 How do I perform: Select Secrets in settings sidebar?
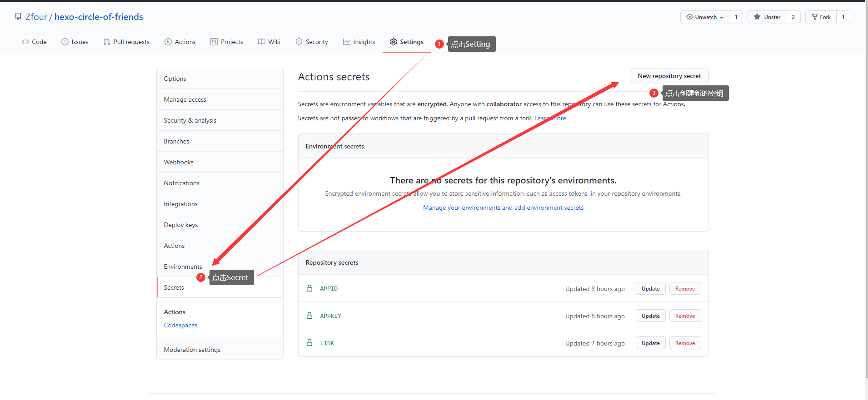coord(220,287)
